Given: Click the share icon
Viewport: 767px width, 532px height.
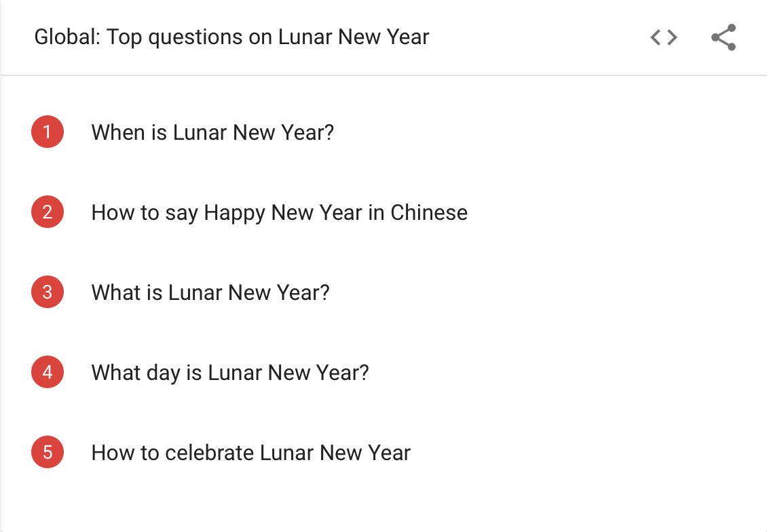Looking at the screenshot, I should coord(724,37).
